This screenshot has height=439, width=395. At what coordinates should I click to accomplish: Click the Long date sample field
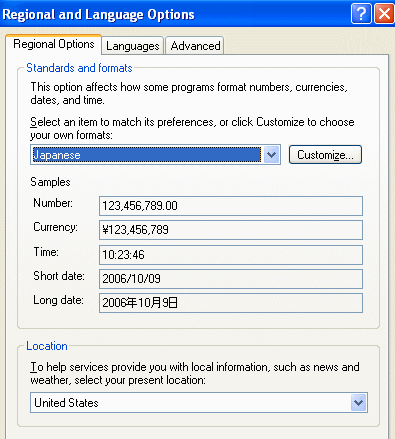click(x=231, y=303)
